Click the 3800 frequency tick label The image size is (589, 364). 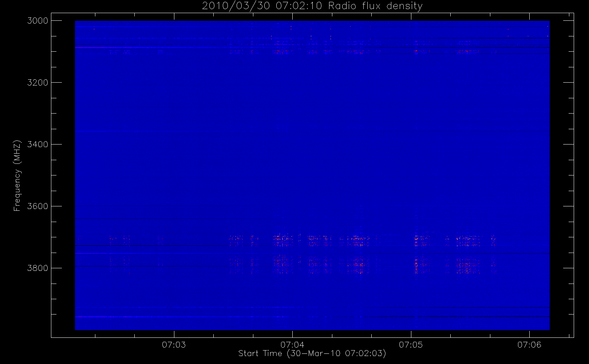pos(38,268)
